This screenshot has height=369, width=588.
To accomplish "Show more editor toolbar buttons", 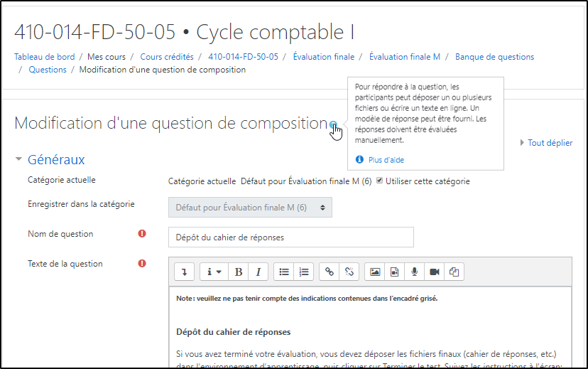I will tap(185, 272).
